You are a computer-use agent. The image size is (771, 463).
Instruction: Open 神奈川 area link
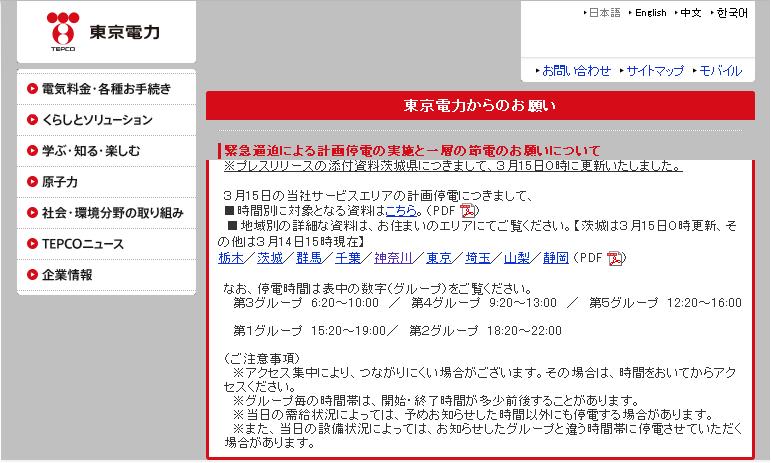[393, 258]
